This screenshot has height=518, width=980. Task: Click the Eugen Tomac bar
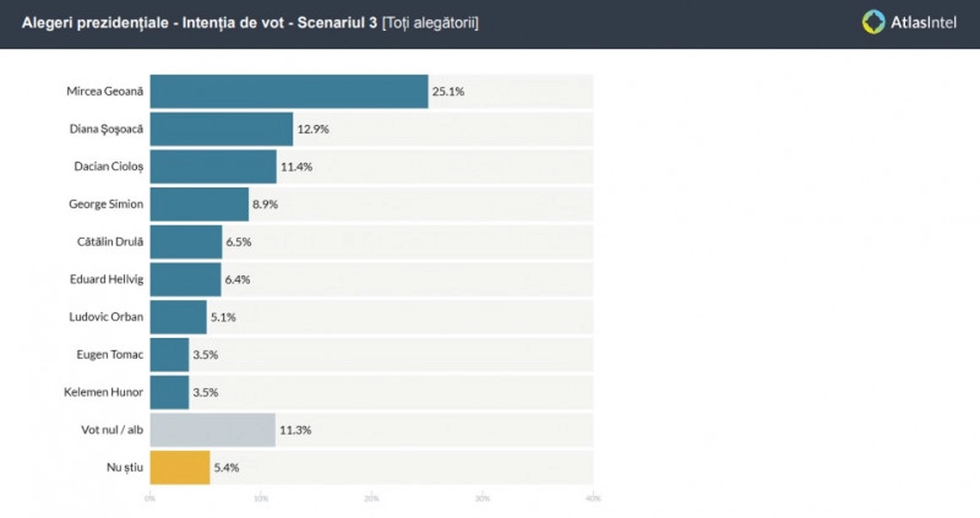(x=170, y=355)
